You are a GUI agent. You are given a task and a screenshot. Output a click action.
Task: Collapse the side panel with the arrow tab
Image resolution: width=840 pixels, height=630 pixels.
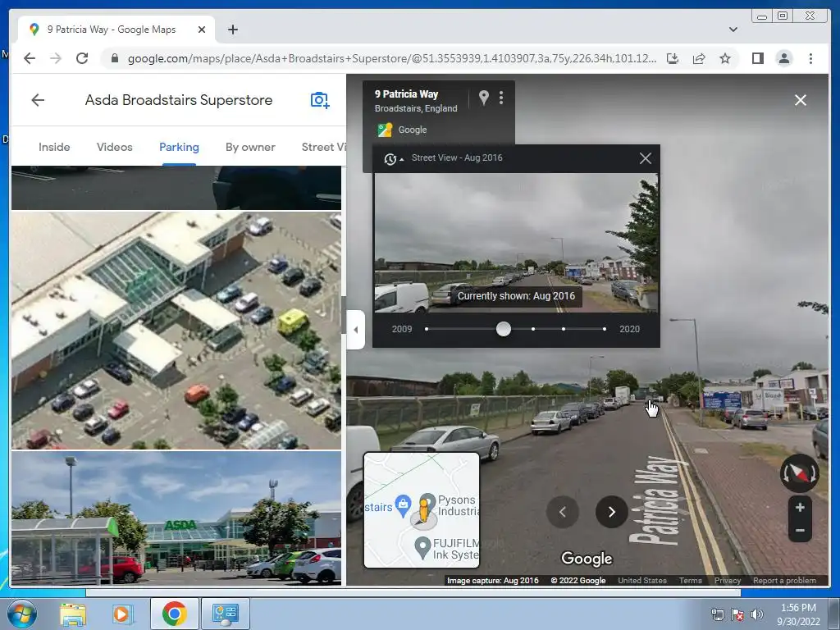pos(356,330)
